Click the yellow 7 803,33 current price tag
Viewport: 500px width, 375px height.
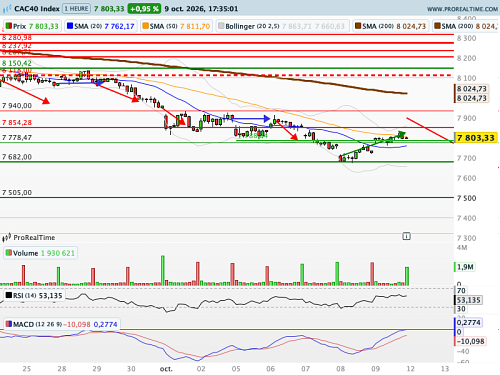tap(476, 138)
